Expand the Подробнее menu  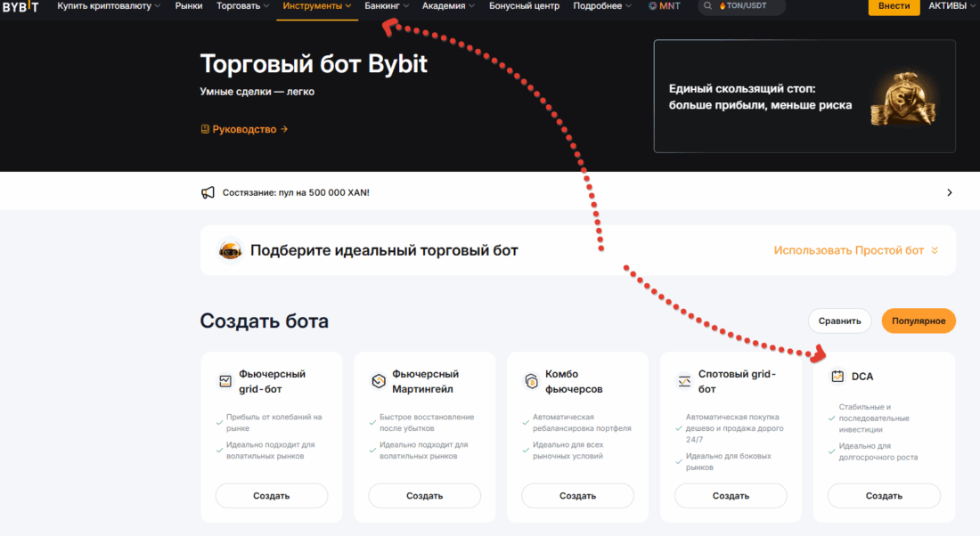click(602, 5)
